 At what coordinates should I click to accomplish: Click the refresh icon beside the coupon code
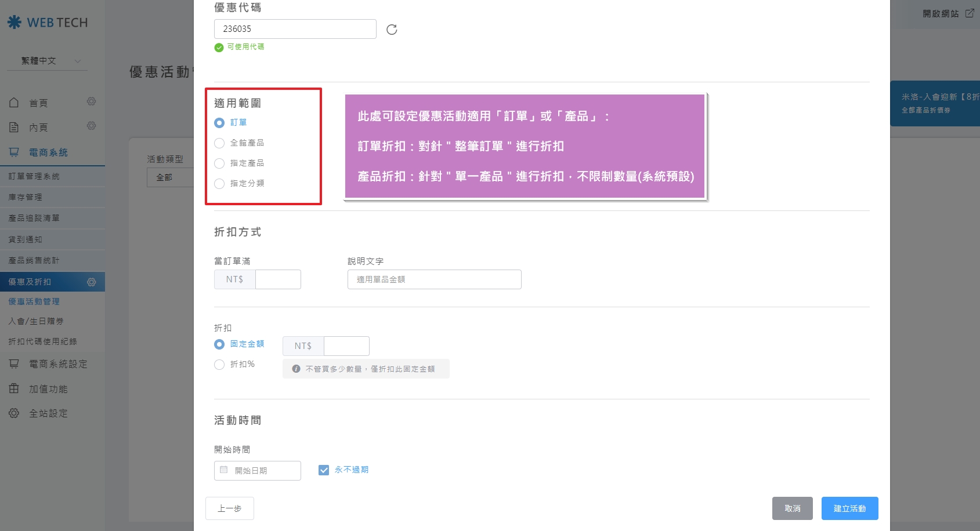pyautogui.click(x=392, y=30)
